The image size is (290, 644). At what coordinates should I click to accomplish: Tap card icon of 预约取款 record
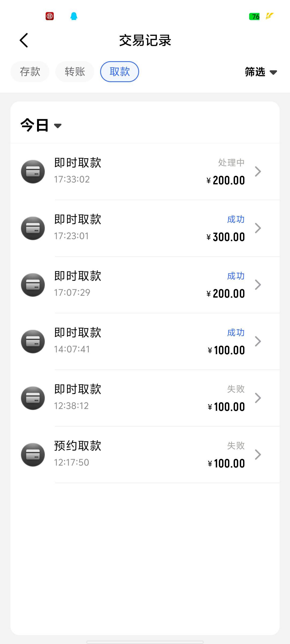click(x=33, y=455)
